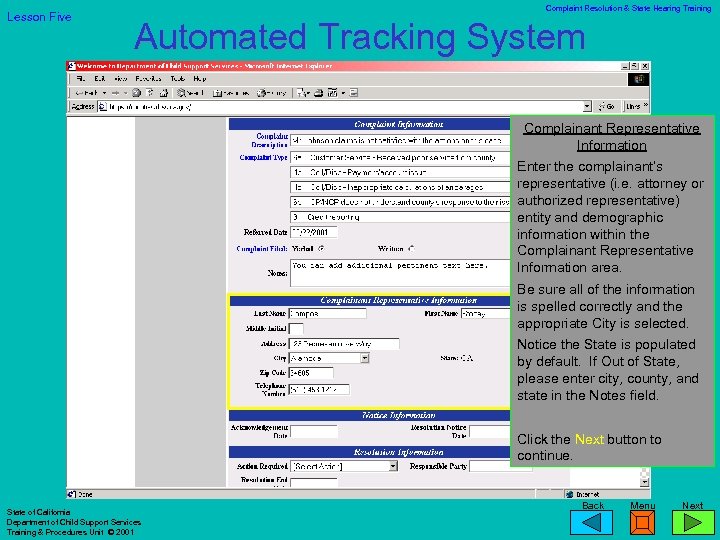Click the Back arrow slide navigation button
The height and width of the screenshot is (540, 720).
point(591,523)
